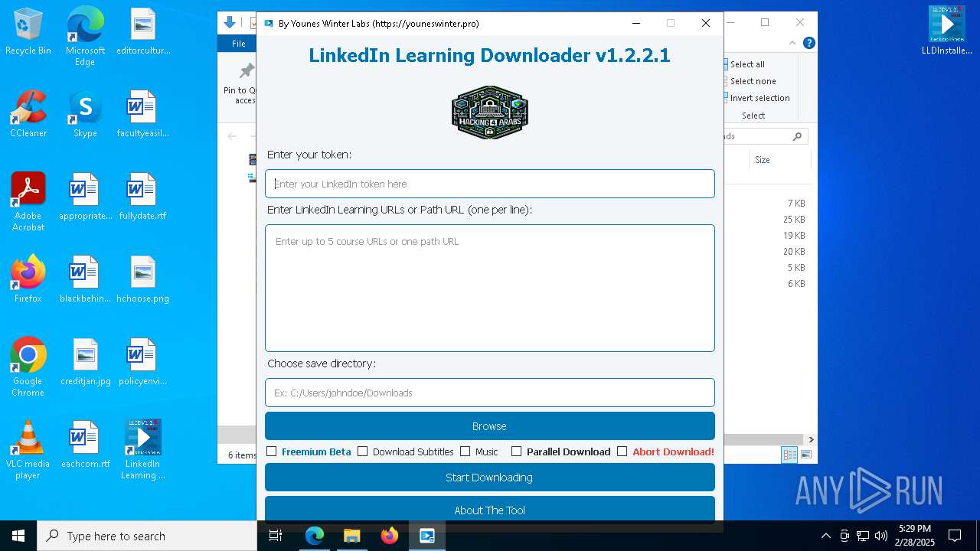Screen dimensions: 980x551
Task: Select appropriate document on desktop
Action: [85, 197]
